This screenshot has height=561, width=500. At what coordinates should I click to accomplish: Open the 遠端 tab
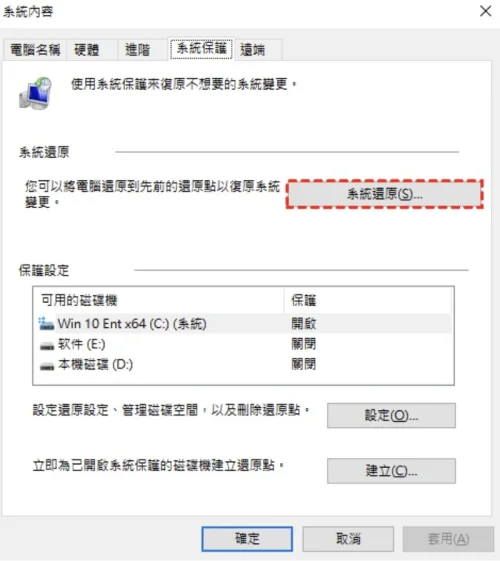coord(253,49)
